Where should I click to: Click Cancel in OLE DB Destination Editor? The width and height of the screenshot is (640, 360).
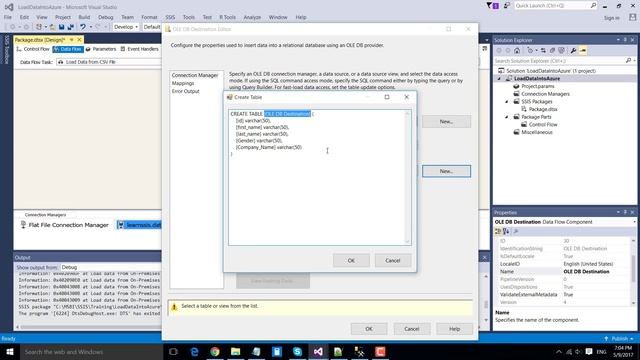411,329
